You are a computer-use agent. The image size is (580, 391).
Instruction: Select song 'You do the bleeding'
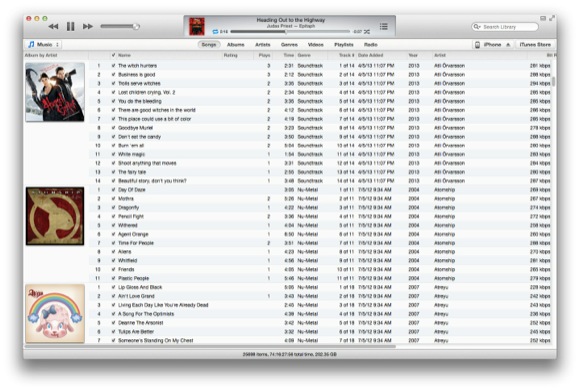pyautogui.click(x=320, y=101)
